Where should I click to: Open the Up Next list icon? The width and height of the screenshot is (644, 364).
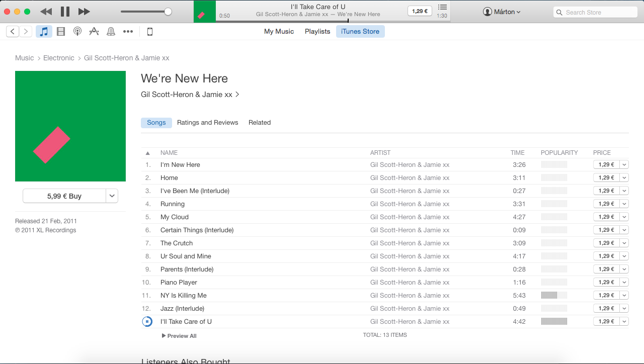click(442, 7)
